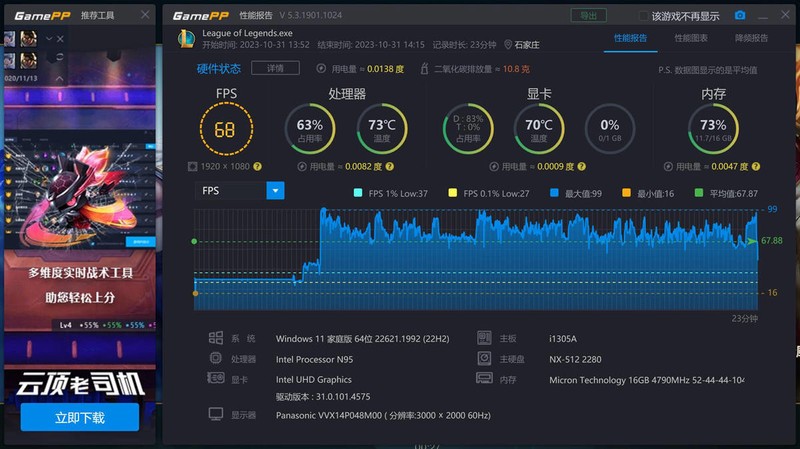Click the CPU 73°C temperature gauge
This screenshot has width=800, height=449.
(x=382, y=129)
